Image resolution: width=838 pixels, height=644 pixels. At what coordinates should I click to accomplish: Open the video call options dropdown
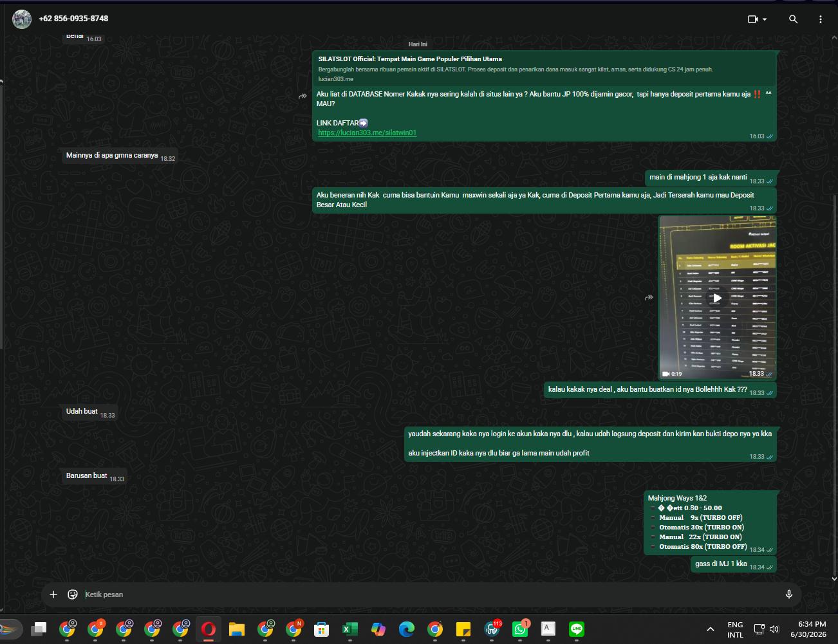click(757, 19)
